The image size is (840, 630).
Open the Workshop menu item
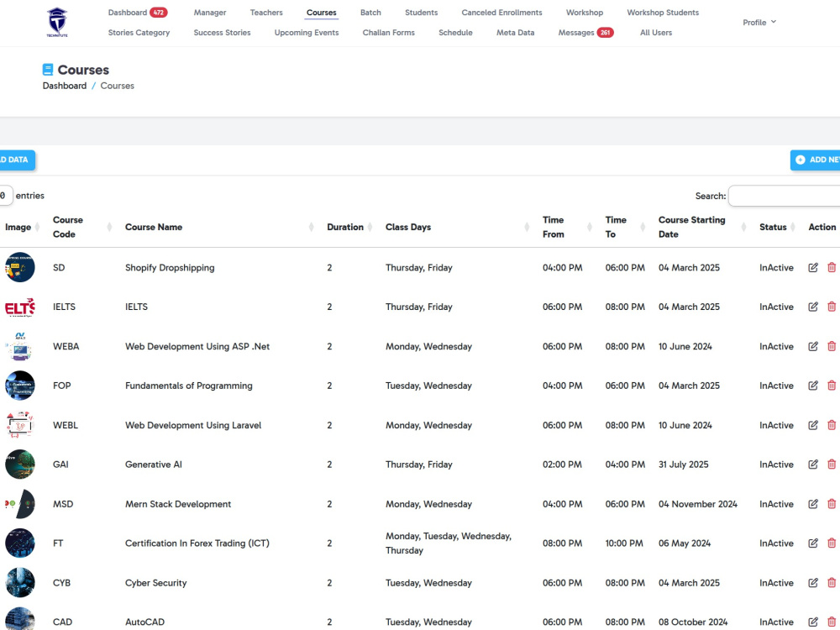[585, 13]
